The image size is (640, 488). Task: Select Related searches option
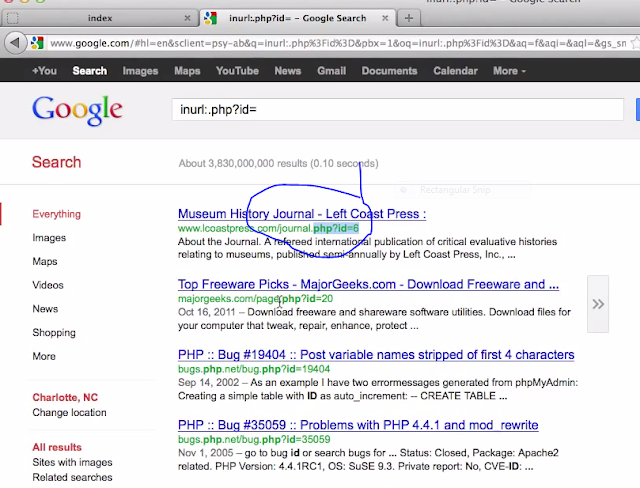(72, 477)
